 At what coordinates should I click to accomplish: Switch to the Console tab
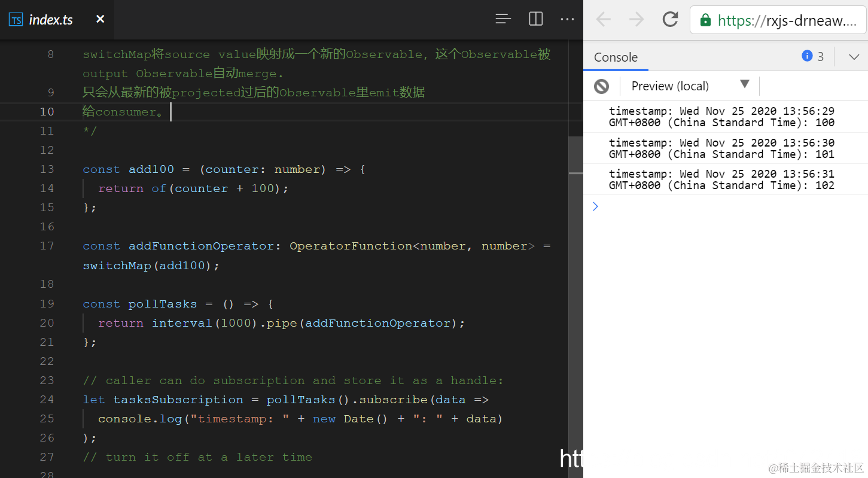616,57
